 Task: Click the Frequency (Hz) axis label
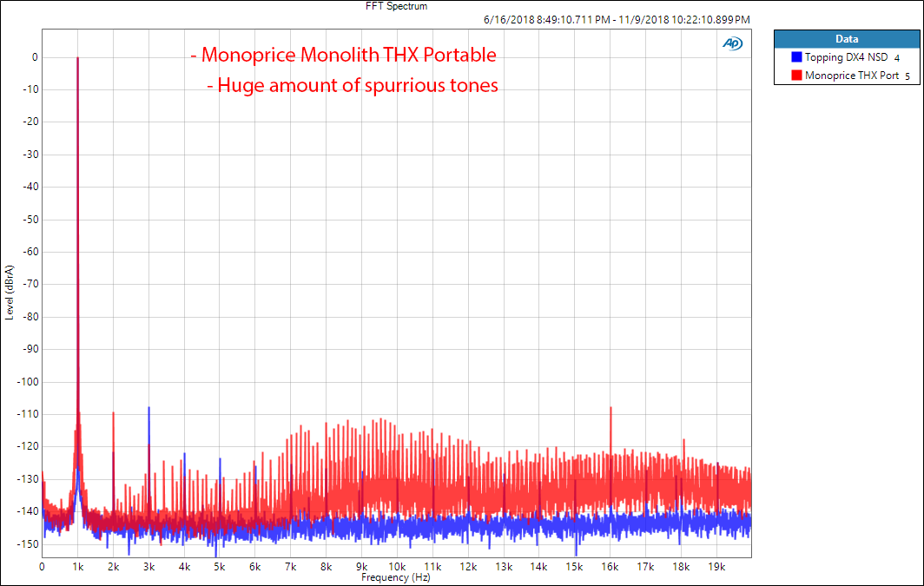point(396,578)
